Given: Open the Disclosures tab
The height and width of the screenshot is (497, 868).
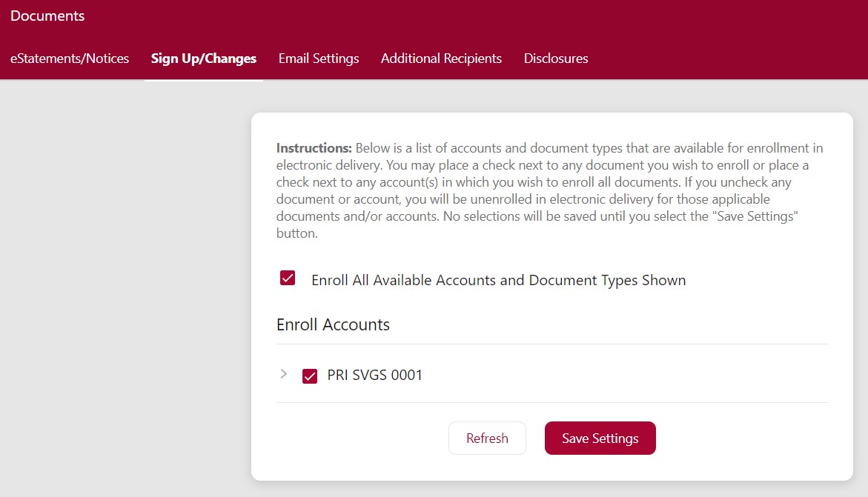Looking at the screenshot, I should coord(556,59).
